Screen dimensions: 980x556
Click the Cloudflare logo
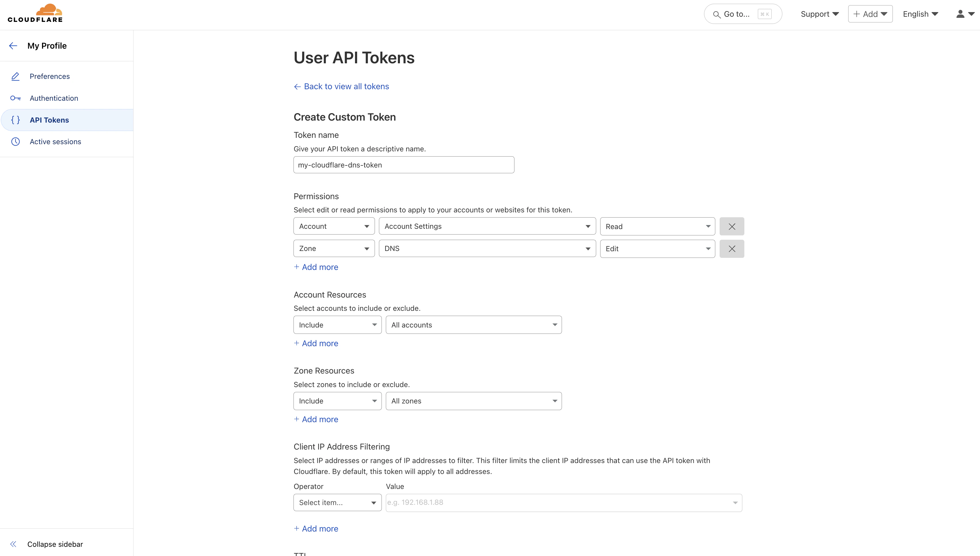tap(35, 14)
